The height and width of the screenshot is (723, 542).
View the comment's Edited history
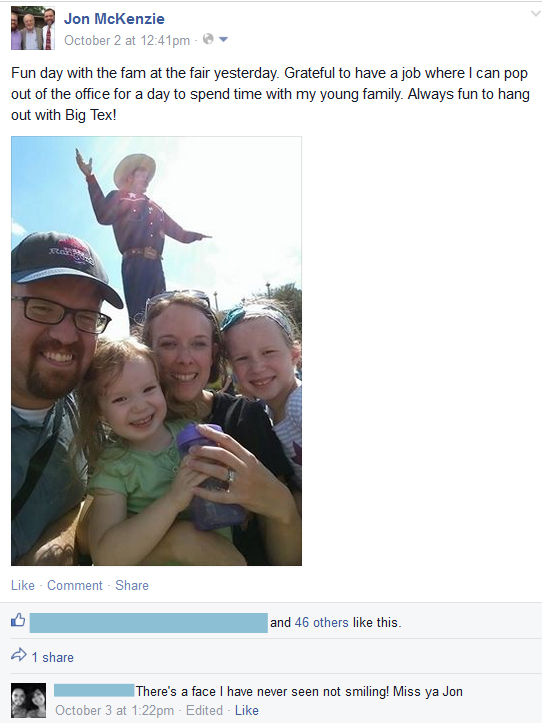204,711
